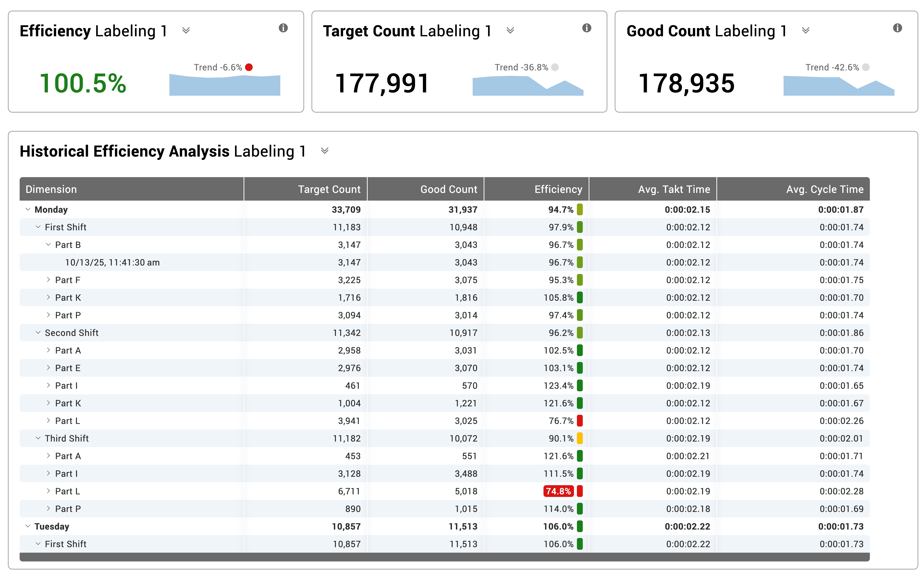
Task: Expand the Part L row under Third Shift
Action: click(x=49, y=491)
